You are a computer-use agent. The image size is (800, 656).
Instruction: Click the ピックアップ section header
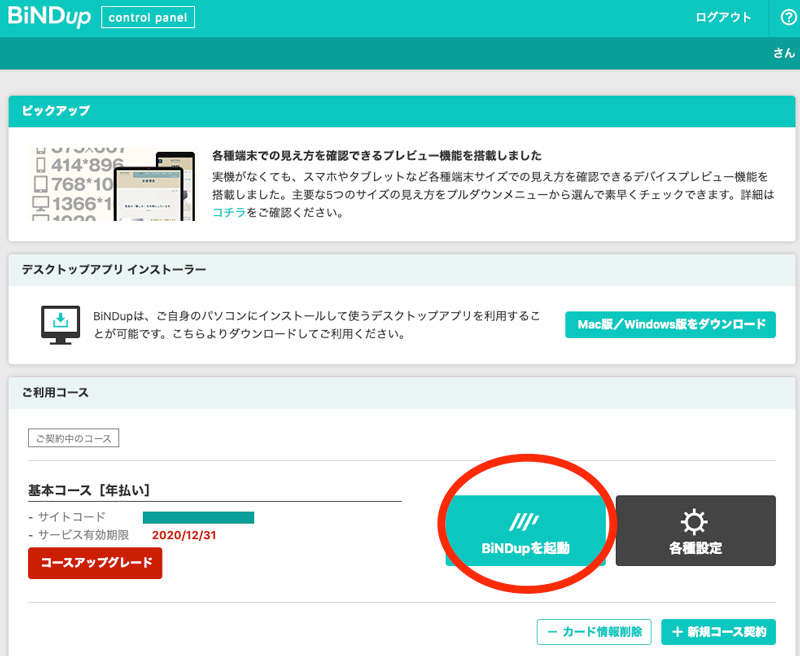click(x=402, y=111)
